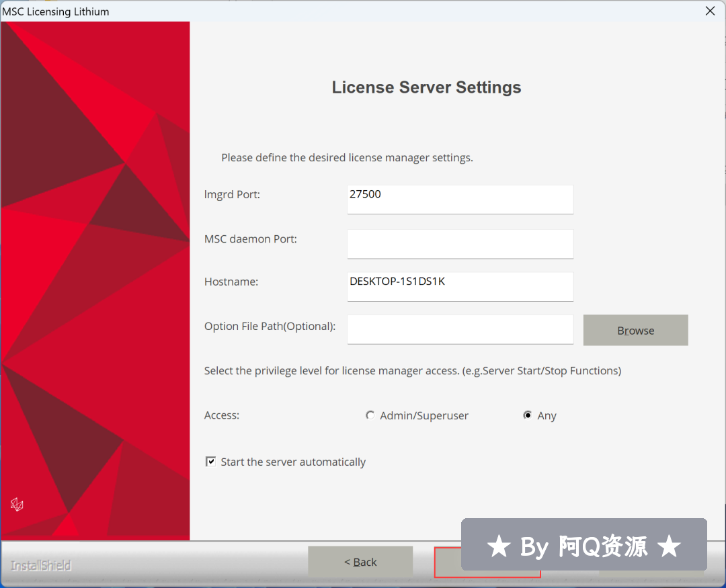Click the 'MSC daemon Port:' label
This screenshot has height=588, width=726.
tap(251, 239)
